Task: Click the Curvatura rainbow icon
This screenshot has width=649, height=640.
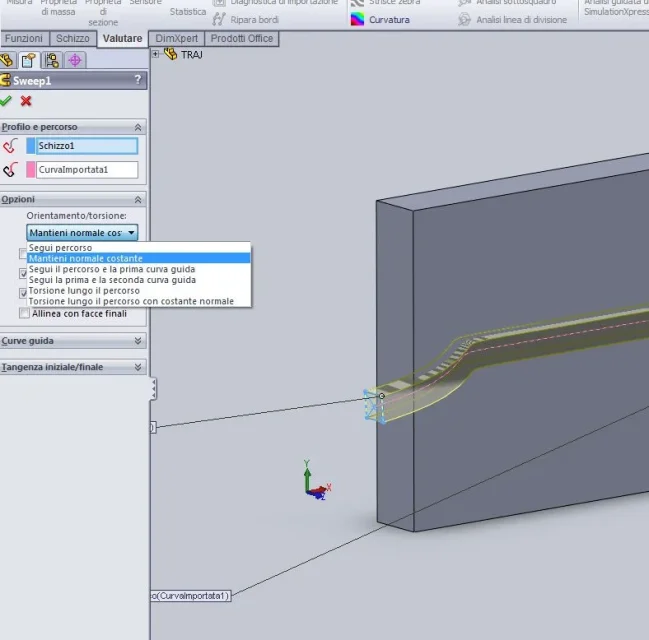Action: tap(357, 19)
